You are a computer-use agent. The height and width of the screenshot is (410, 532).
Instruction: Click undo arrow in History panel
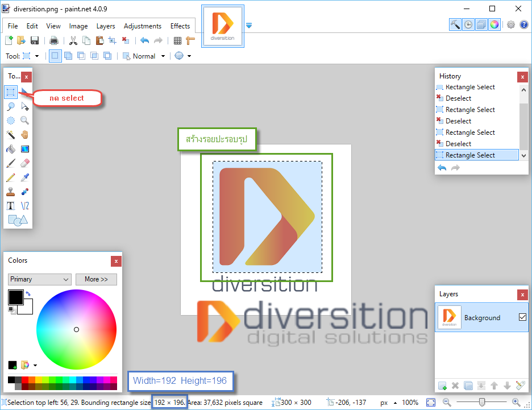pyautogui.click(x=442, y=168)
